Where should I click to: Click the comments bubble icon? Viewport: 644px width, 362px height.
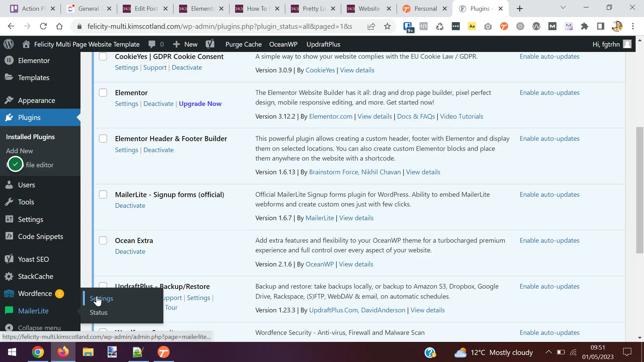(x=152, y=44)
